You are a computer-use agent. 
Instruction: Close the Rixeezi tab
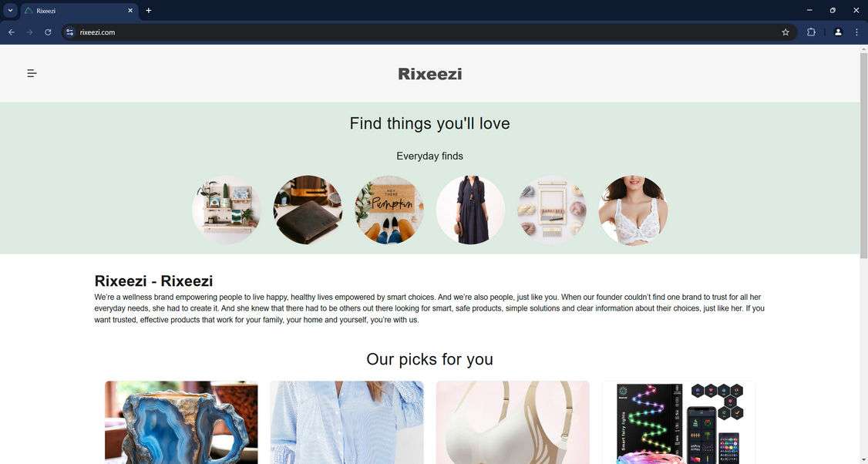(x=130, y=11)
